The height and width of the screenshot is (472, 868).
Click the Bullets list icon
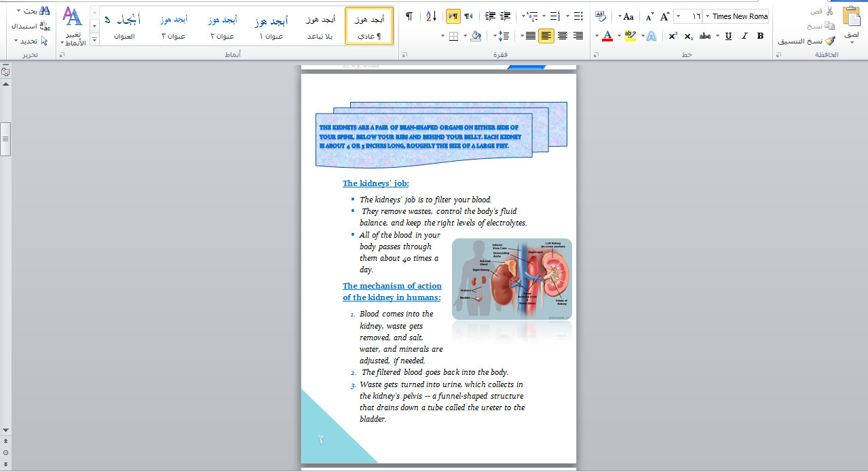coord(578,16)
